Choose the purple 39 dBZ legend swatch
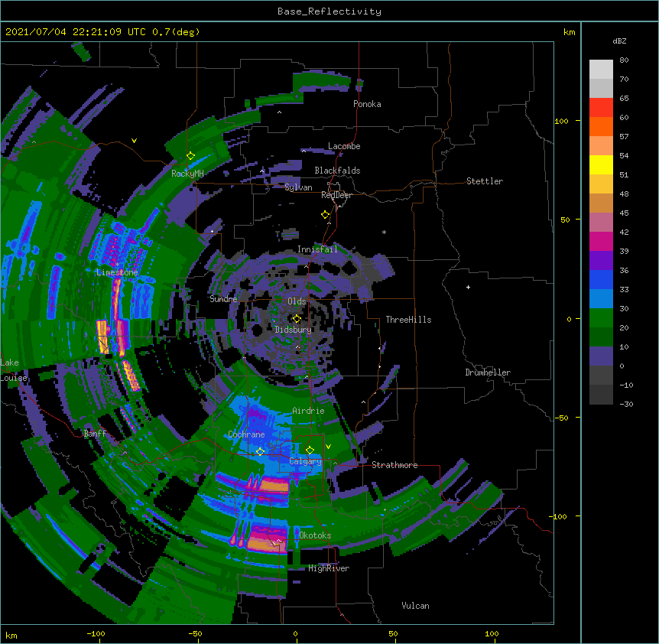Image resolution: width=659 pixels, height=644 pixels. (601, 260)
